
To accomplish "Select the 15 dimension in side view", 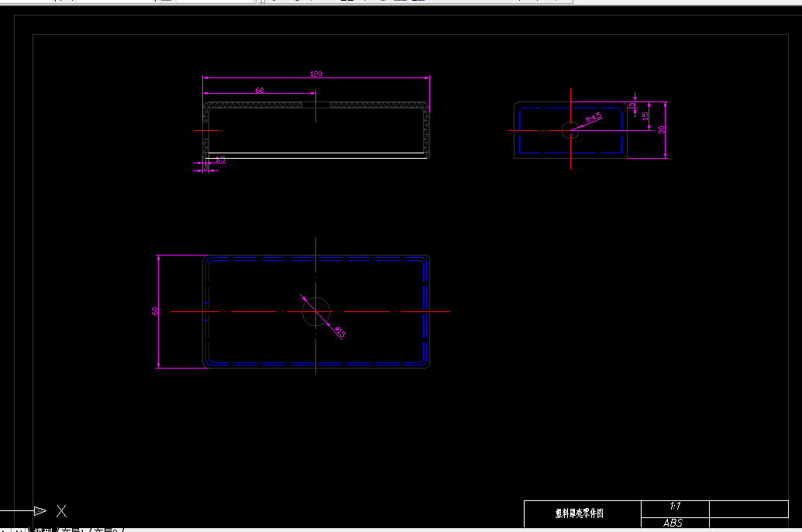I will 645,116.
